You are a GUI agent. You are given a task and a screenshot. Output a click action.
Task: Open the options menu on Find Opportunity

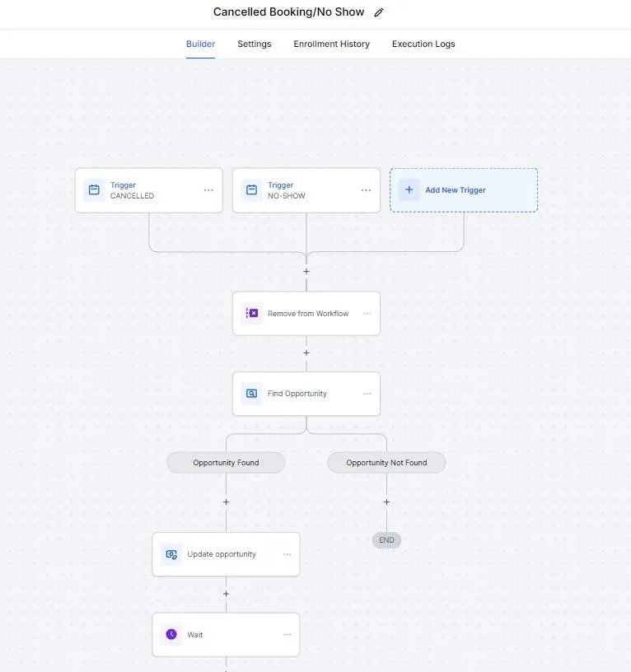(x=366, y=393)
